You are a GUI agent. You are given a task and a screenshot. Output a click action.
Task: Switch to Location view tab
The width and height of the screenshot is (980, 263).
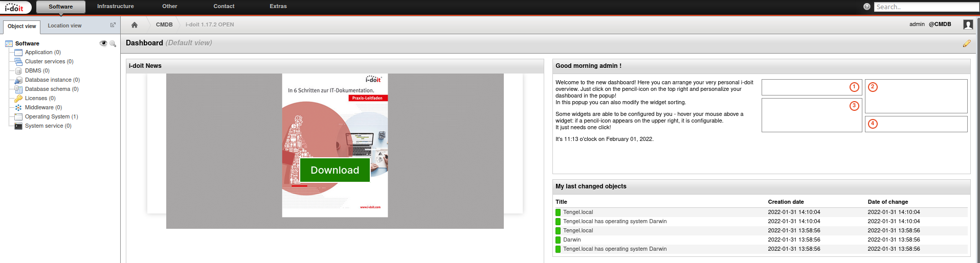64,26
